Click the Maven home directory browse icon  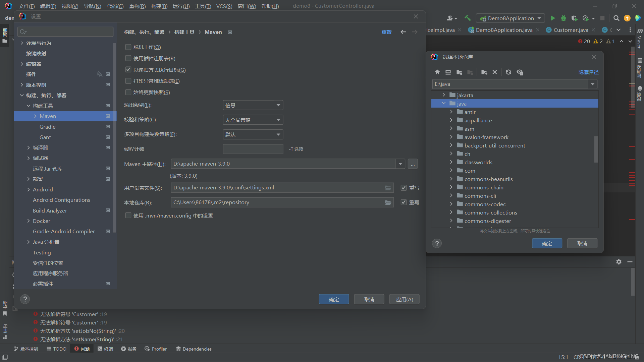tap(413, 164)
